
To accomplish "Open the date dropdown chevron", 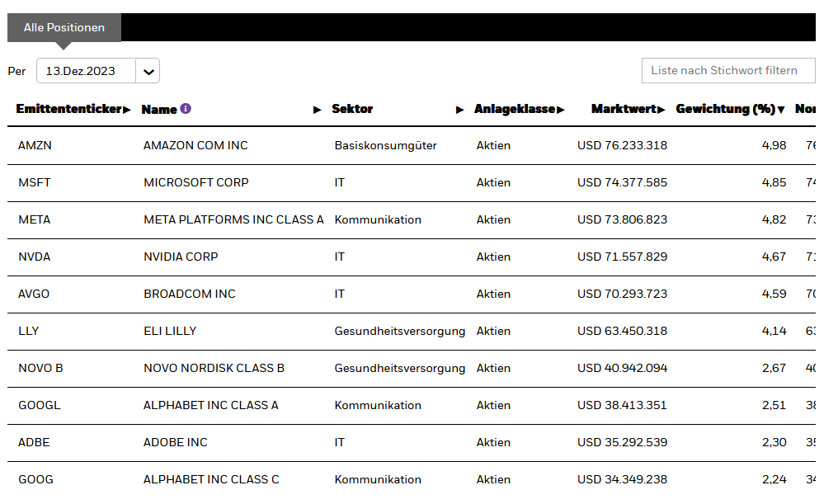I will pyautogui.click(x=148, y=71).
